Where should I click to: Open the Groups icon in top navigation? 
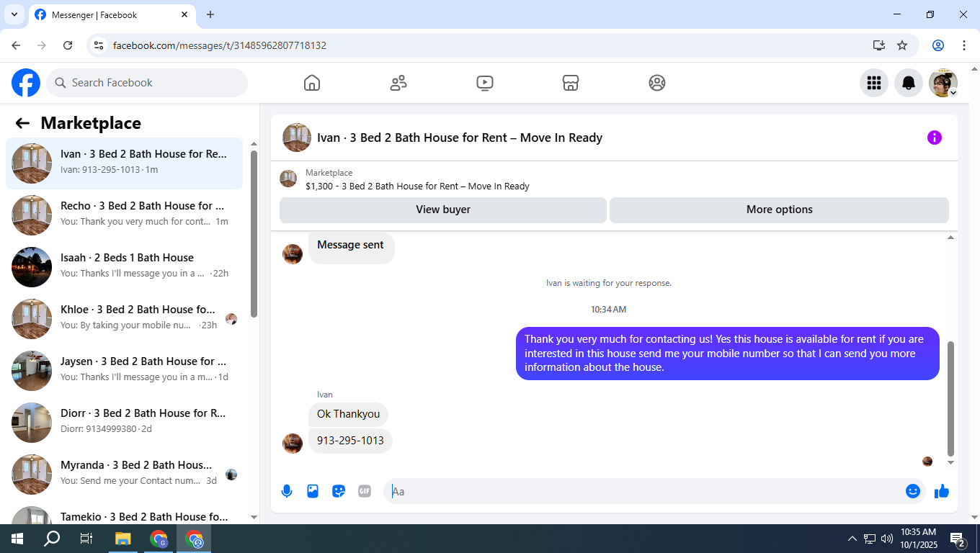[657, 83]
